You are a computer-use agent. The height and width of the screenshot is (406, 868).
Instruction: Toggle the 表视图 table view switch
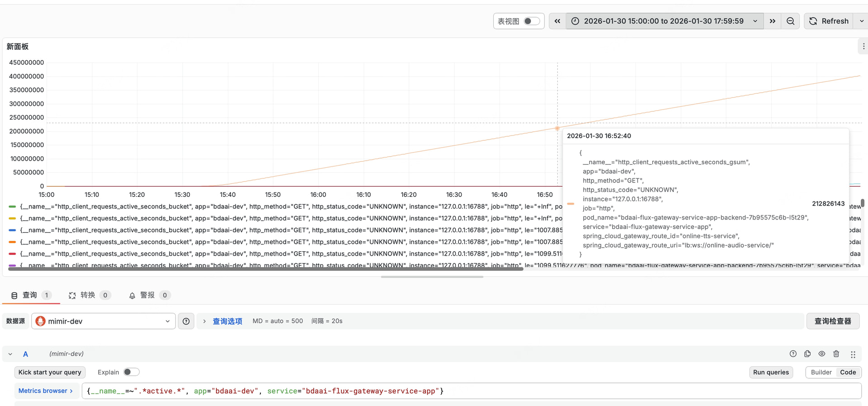click(532, 21)
